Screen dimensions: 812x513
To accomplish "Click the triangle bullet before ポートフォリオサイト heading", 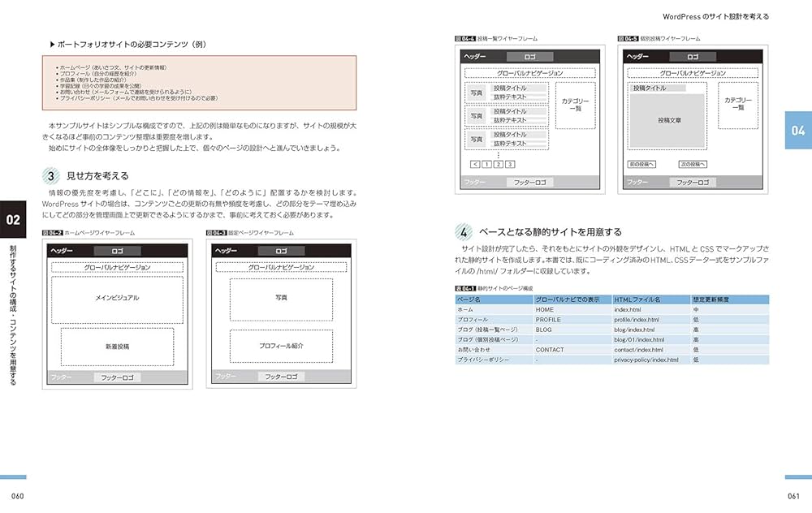I will (x=52, y=45).
